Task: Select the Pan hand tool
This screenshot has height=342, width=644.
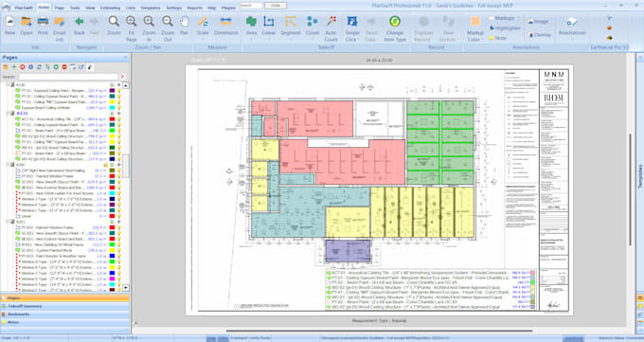Action: (x=185, y=26)
